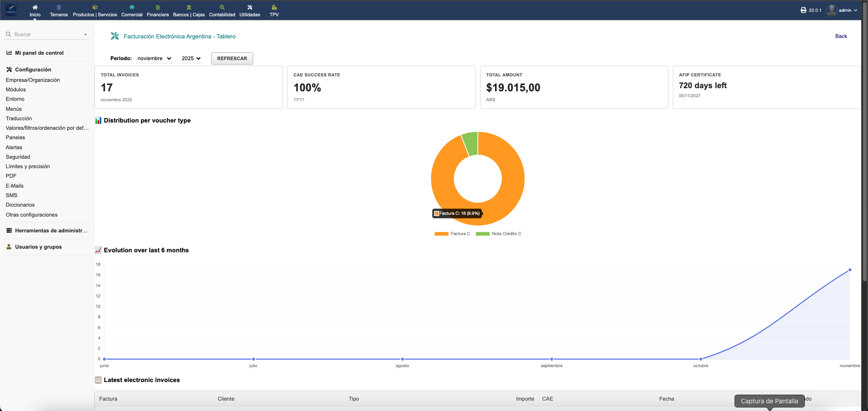Click the printer icon in top bar
This screenshot has height=411, width=868.
[803, 10]
